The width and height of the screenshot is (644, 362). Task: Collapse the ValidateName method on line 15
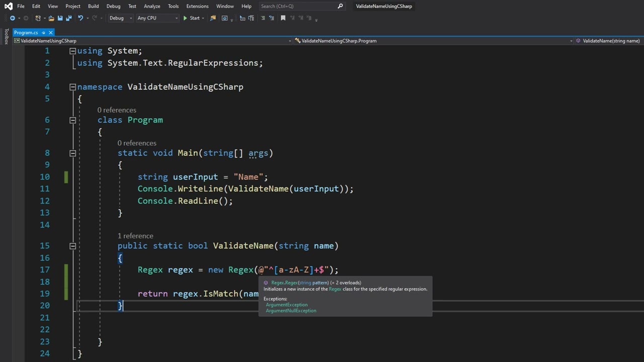point(72,246)
